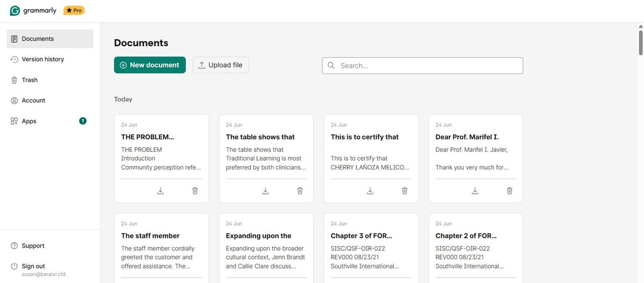Click the Search documents field
Image resolution: width=644 pixels, height=283 pixels.
point(422,65)
